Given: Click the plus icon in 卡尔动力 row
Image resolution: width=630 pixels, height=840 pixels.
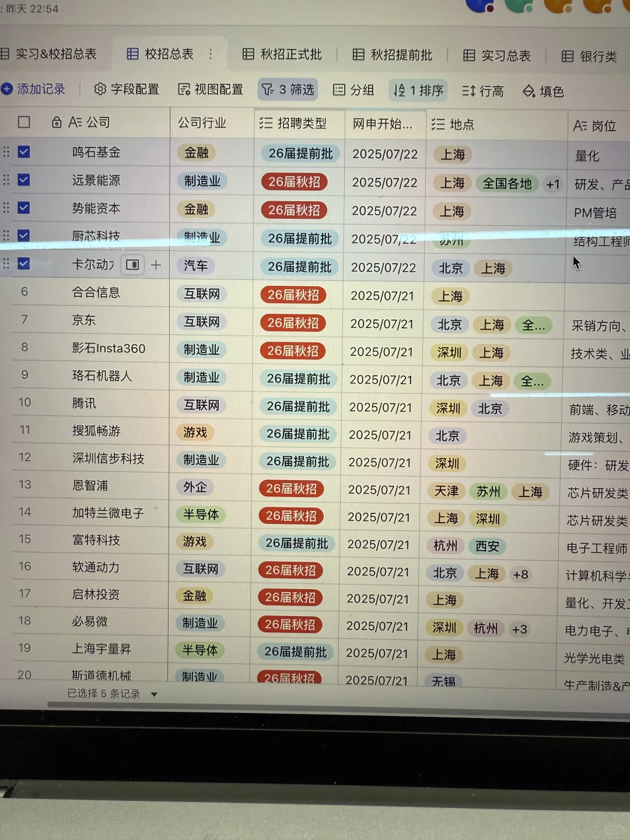Looking at the screenshot, I should [x=156, y=265].
